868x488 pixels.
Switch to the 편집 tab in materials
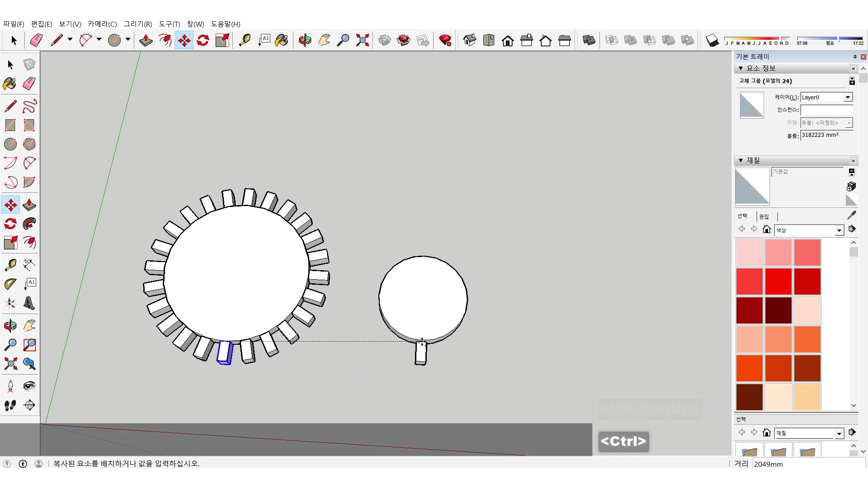(764, 216)
